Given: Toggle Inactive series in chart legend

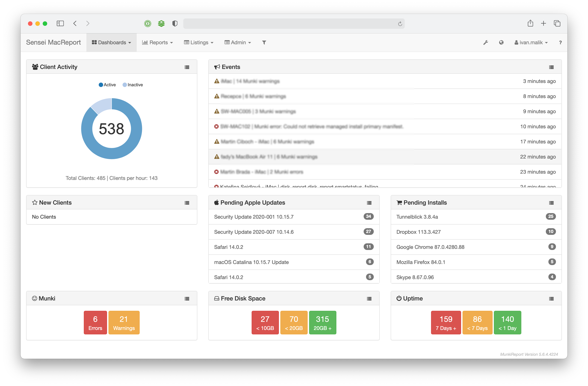Looking at the screenshot, I should [x=133, y=85].
